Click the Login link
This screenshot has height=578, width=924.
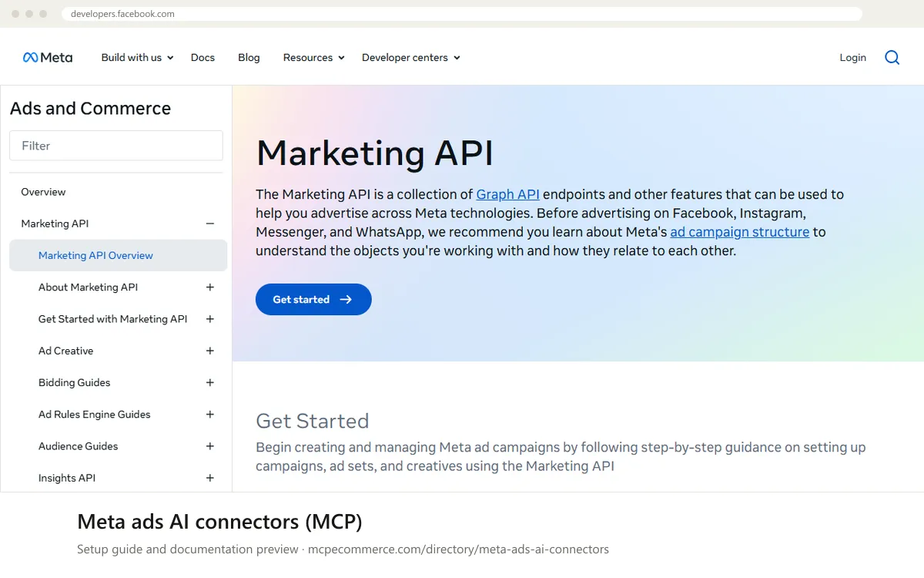point(852,58)
